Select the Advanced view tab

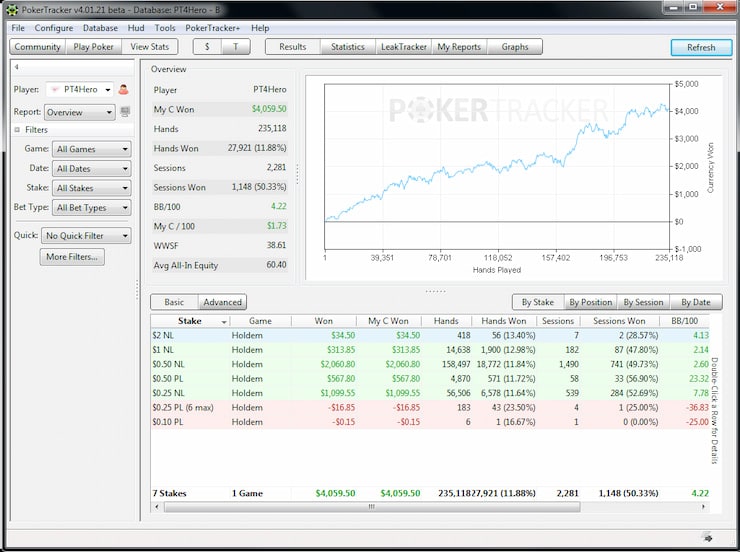(x=222, y=302)
